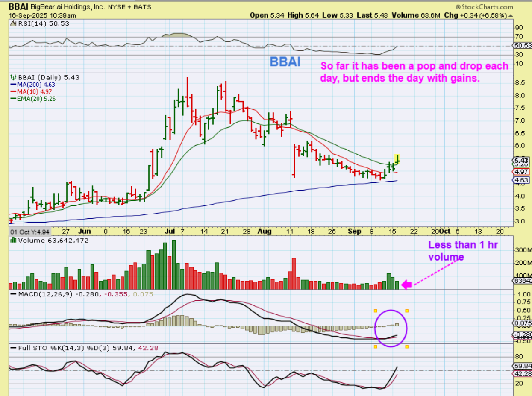The width and height of the screenshot is (532, 396).
Task: Click the 3.0 price axis label
Action: (x=520, y=221)
